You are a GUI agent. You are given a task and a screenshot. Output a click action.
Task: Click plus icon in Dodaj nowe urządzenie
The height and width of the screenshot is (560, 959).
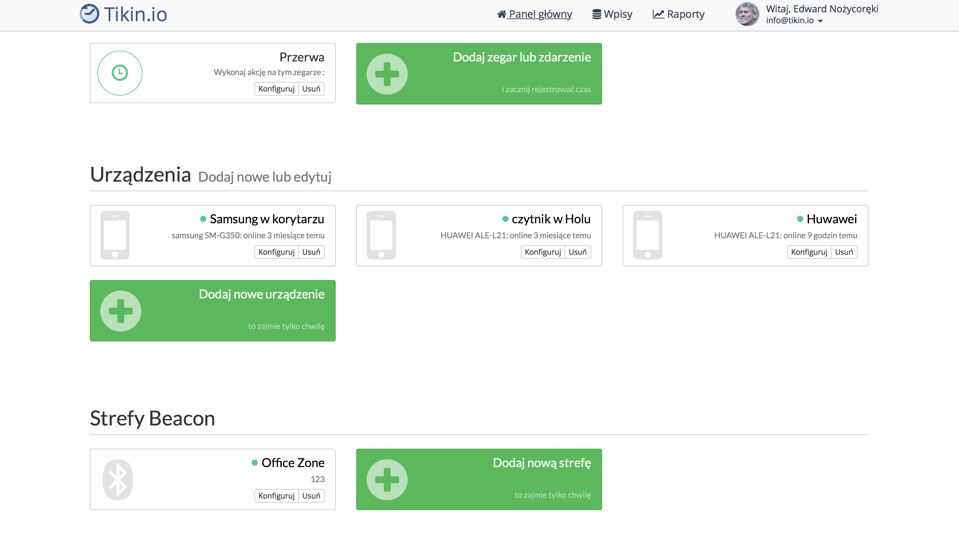click(121, 311)
